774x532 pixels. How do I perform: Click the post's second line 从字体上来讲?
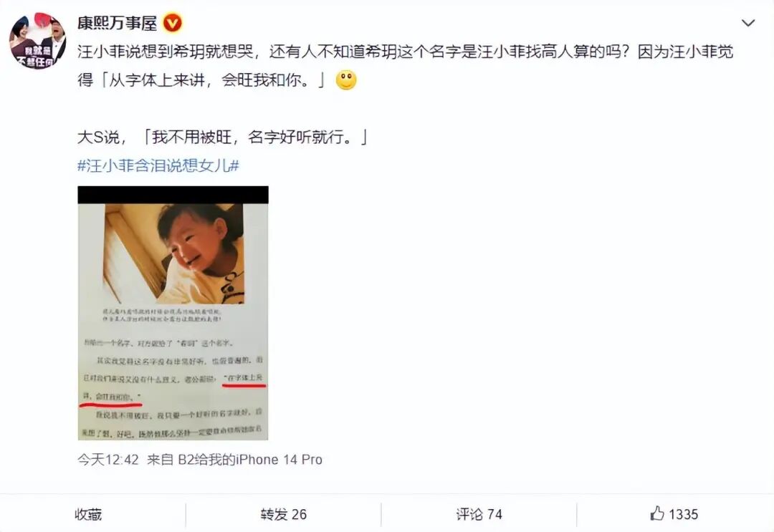tap(201, 80)
